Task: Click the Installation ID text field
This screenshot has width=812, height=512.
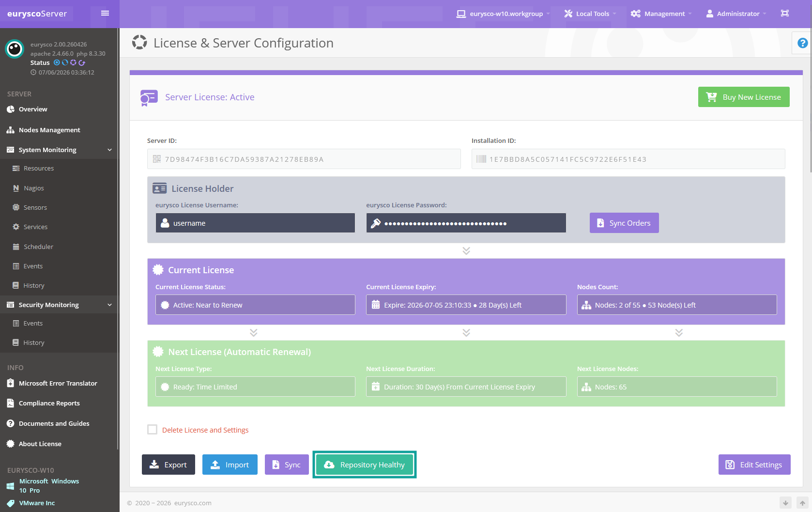Action: coord(628,159)
